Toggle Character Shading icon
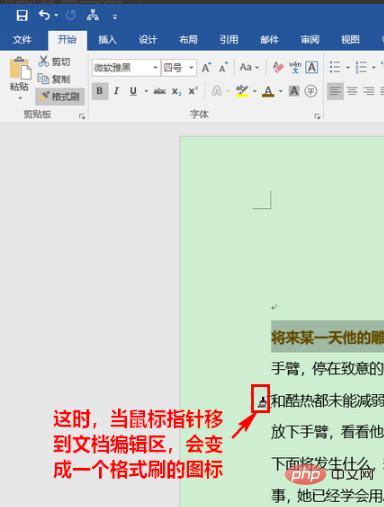Viewport: 384px width, 507px height. [294, 91]
